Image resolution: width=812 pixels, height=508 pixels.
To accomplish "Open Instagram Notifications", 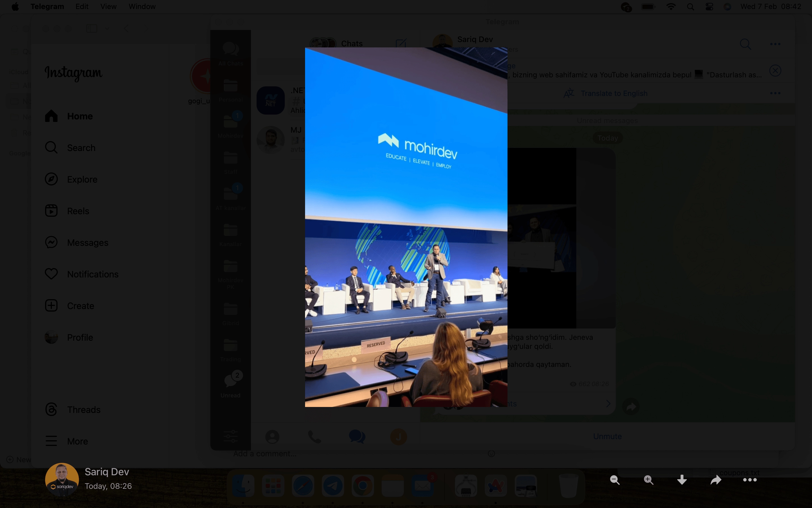I will point(81,274).
